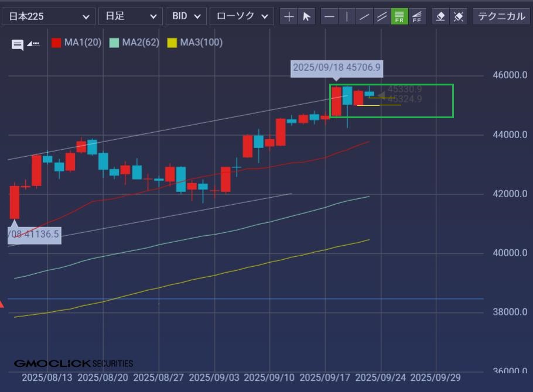Select the arrow pointer tool
The height and width of the screenshot is (392, 533).
pos(306,16)
